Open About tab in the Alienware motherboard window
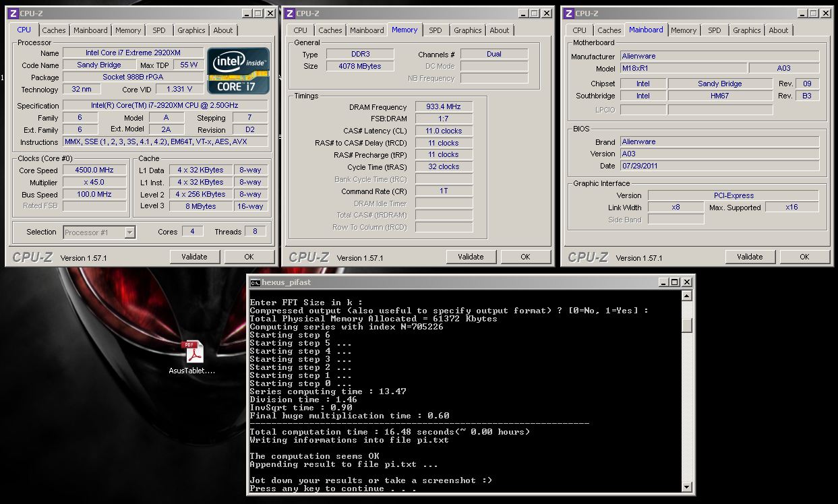 tap(779, 30)
